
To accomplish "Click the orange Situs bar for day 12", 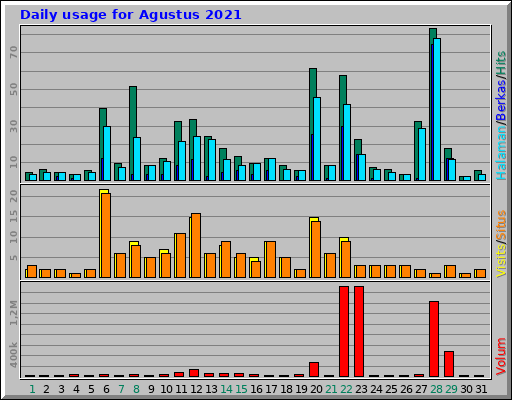I will pos(196,245).
